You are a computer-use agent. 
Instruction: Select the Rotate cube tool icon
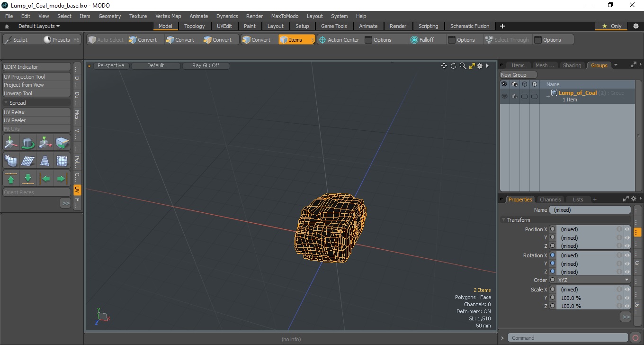(28, 142)
